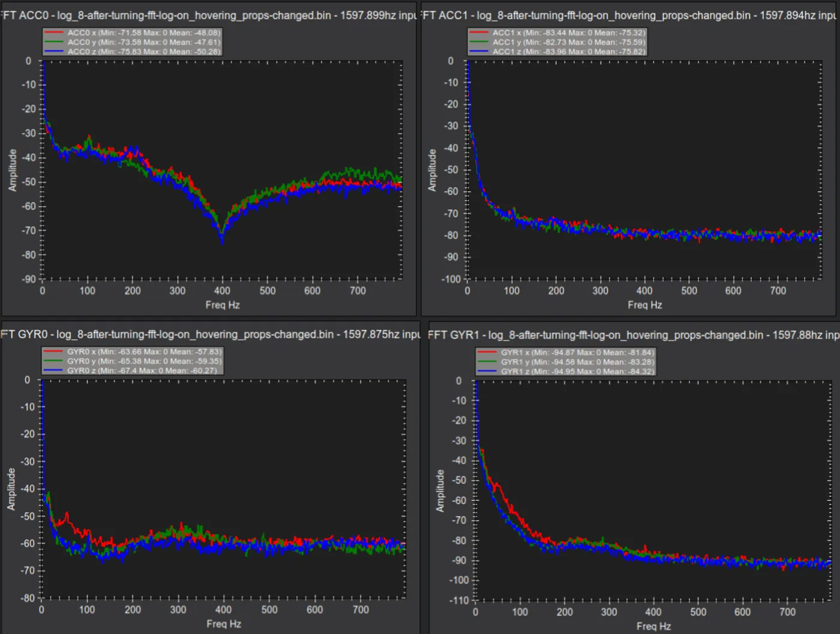Screen dimensions: 840x634
Task: Click the 500 tick on GYR1 frequency axis
Action: point(698,612)
